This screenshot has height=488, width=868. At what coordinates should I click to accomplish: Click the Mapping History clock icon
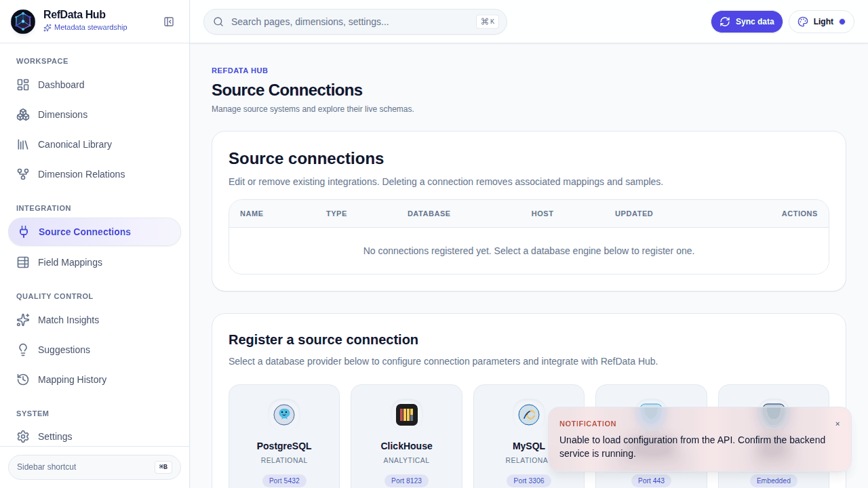click(x=23, y=380)
